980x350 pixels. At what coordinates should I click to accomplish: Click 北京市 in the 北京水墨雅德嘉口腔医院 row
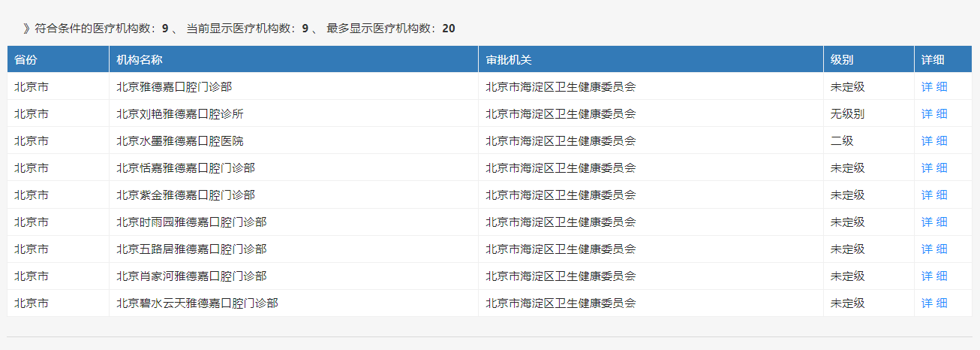pyautogui.click(x=32, y=140)
